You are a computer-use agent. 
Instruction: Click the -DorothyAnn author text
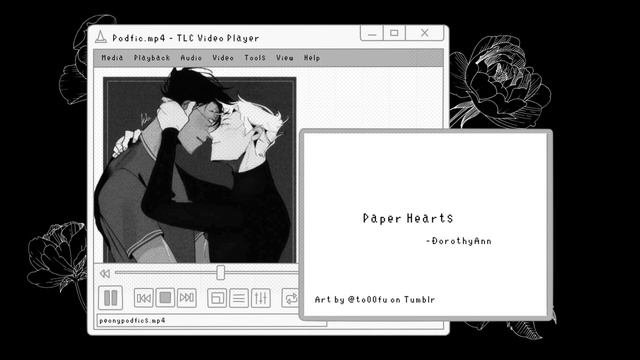(458, 241)
